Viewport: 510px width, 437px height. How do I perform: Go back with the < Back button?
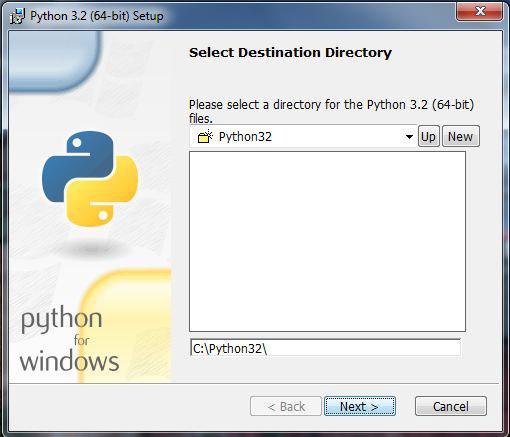(x=286, y=406)
